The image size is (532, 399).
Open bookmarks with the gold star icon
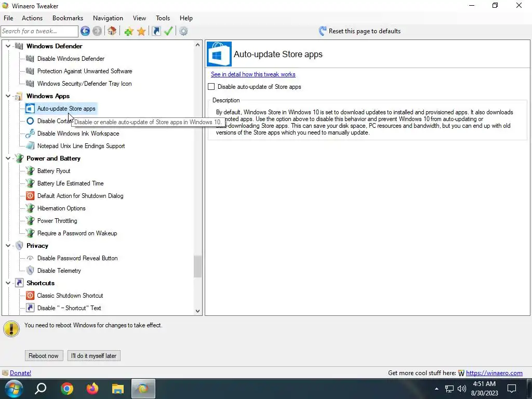[x=141, y=31]
